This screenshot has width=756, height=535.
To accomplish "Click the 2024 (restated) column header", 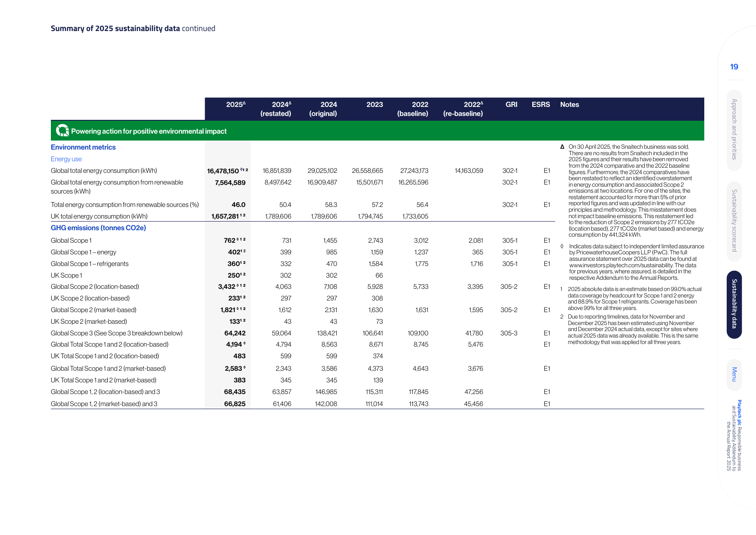I will click(276, 109).
